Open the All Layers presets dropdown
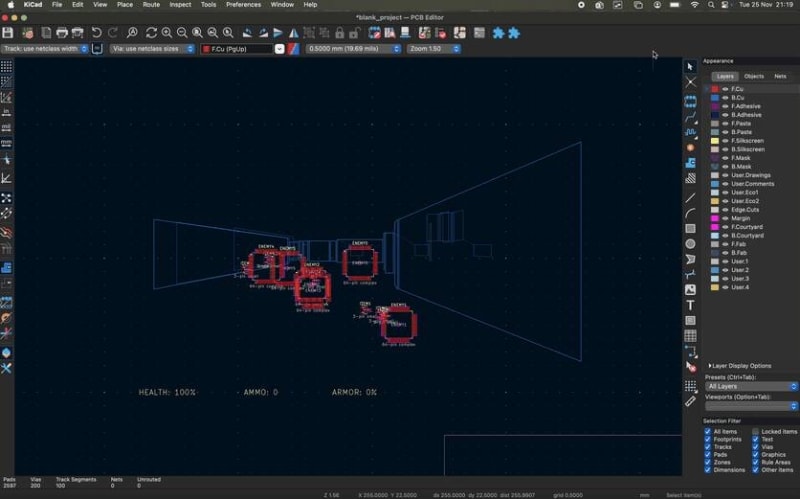The height and width of the screenshot is (499, 800). (x=751, y=386)
